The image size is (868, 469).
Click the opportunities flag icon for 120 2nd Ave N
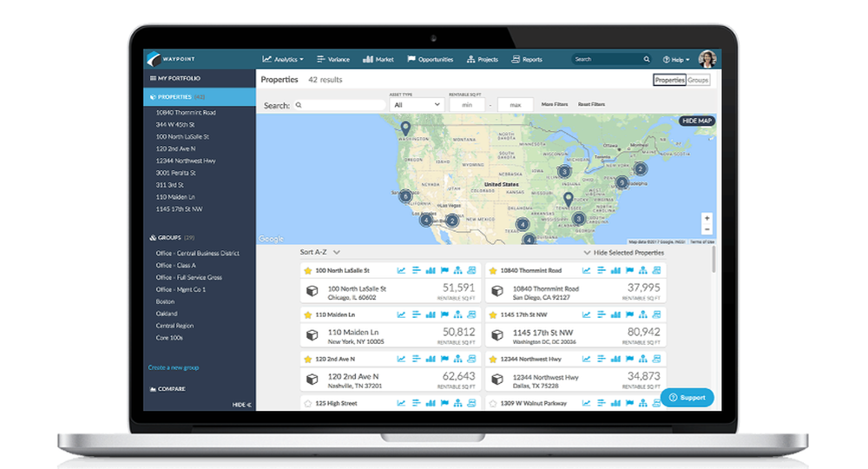444,359
